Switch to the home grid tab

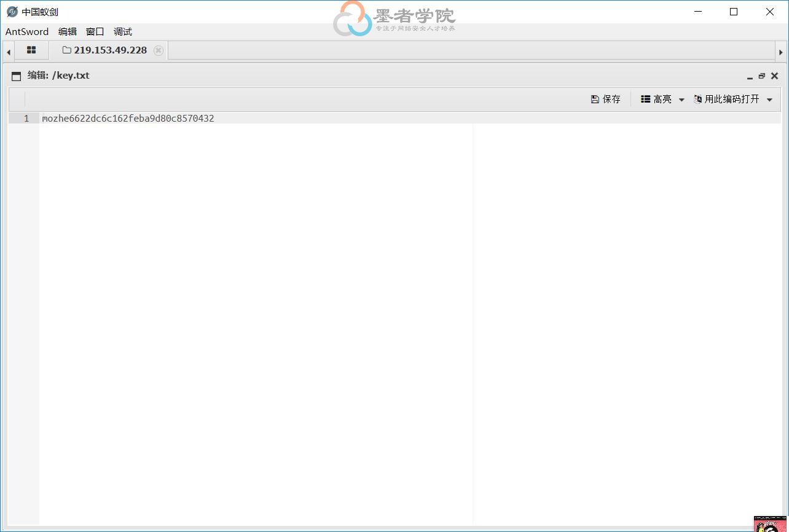[31, 50]
